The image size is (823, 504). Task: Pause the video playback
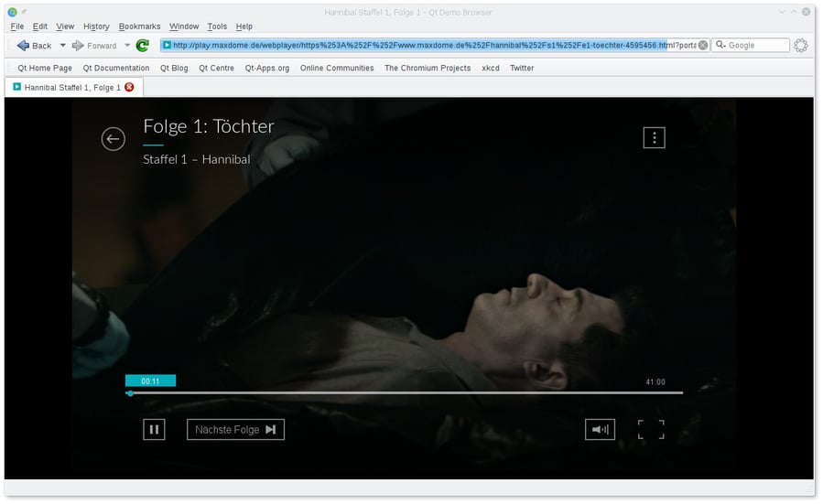coord(154,429)
